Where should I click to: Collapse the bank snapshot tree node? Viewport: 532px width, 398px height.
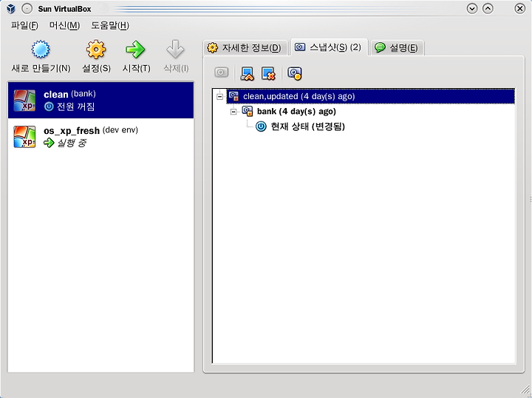(x=233, y=112)
